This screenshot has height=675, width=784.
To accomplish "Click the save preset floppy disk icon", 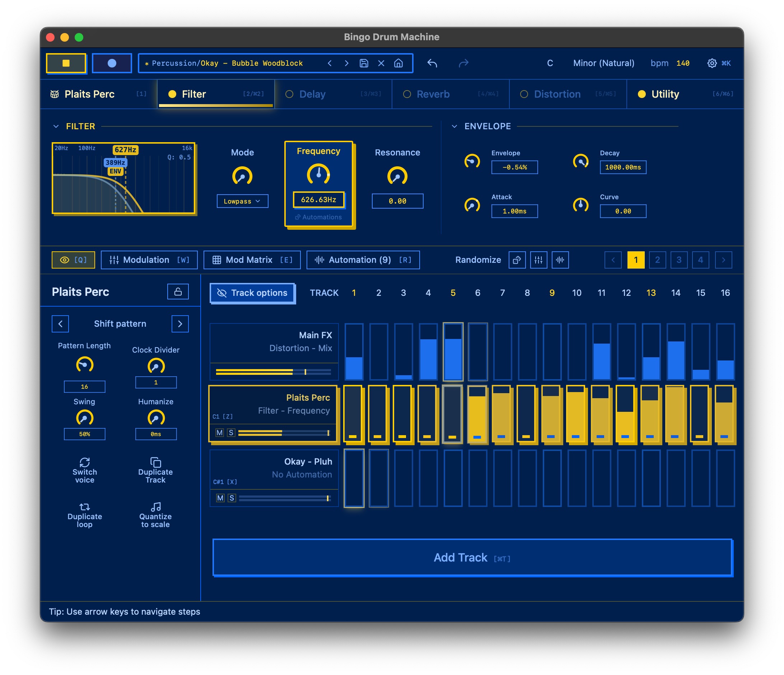I will [x=364, y=63].
